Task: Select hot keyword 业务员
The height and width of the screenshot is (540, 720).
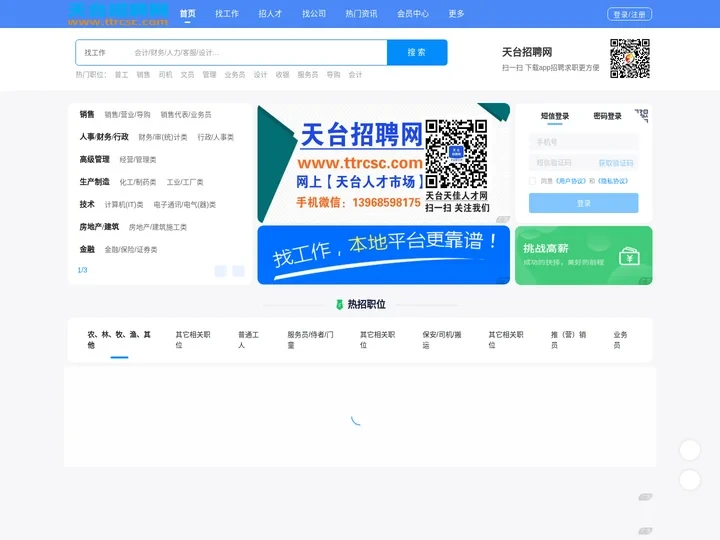Action: point(235,75)
